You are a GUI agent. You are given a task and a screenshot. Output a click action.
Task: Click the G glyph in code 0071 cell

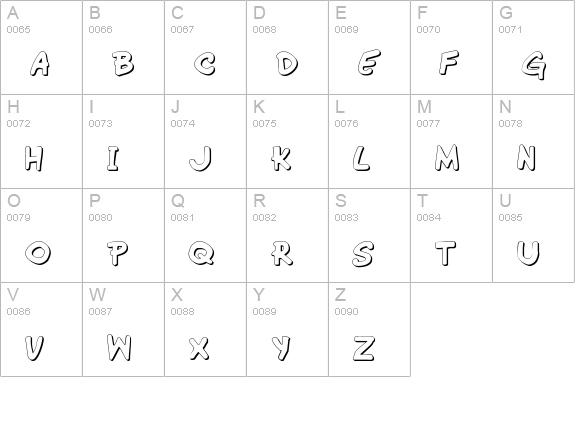point(534,66)
